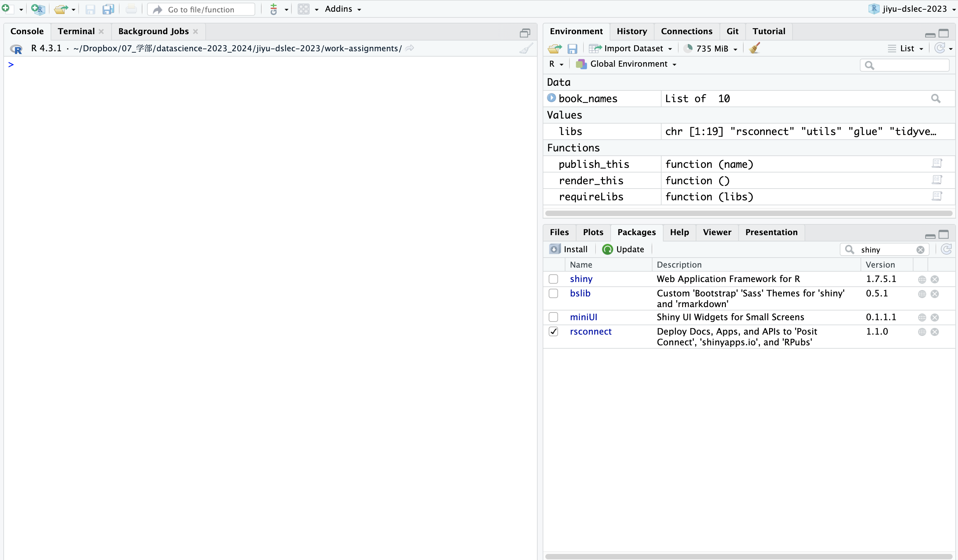958x560 pixels.
Task: Check the shiny package checkbox
Action: (x=553, y=279)
